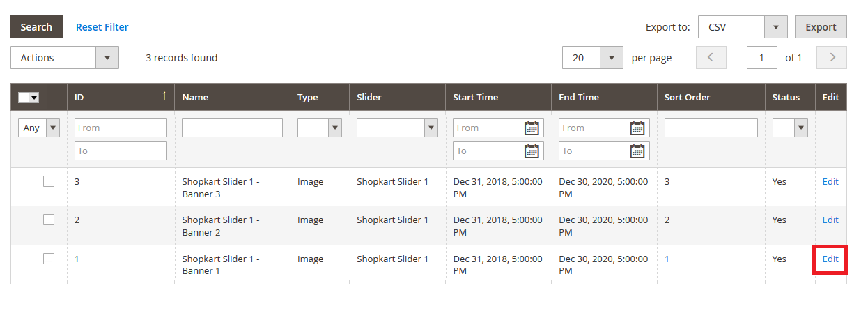Viewport: 868px width, 313px height.
Task: Click the Search button
Action: [36, 27]
